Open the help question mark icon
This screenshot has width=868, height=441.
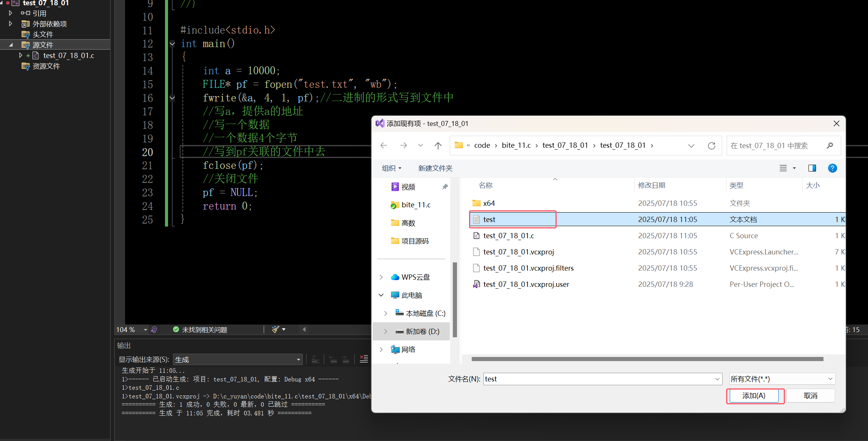(x=832, y=168)
